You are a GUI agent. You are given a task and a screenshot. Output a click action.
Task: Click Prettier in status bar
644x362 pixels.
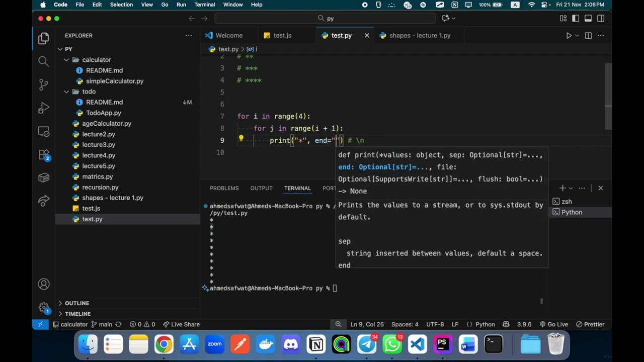coord(590,324)
